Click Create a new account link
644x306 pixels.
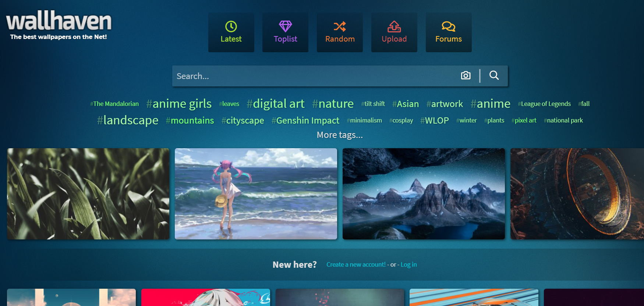356,264
